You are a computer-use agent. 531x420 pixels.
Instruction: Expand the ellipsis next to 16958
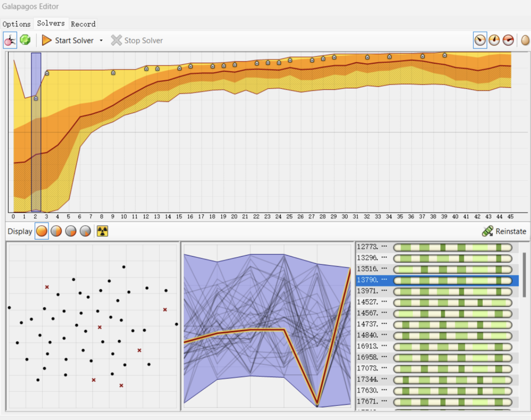pos(384,357)
